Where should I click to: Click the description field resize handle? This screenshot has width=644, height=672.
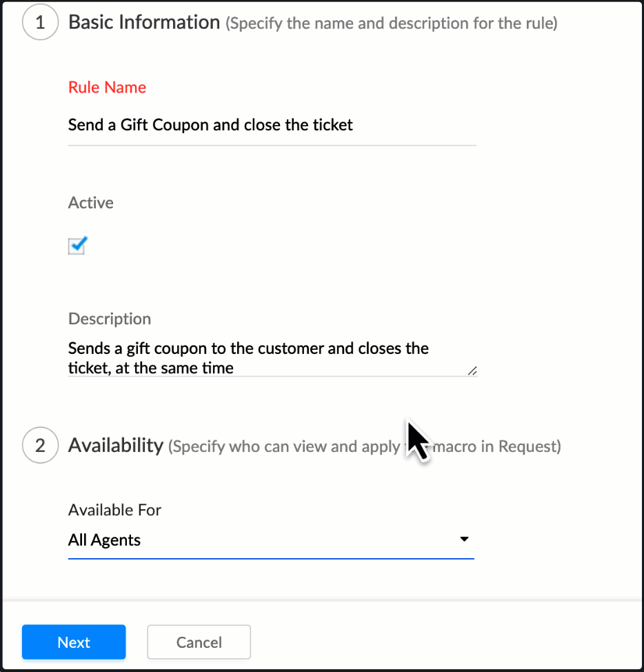pos(472,370)
